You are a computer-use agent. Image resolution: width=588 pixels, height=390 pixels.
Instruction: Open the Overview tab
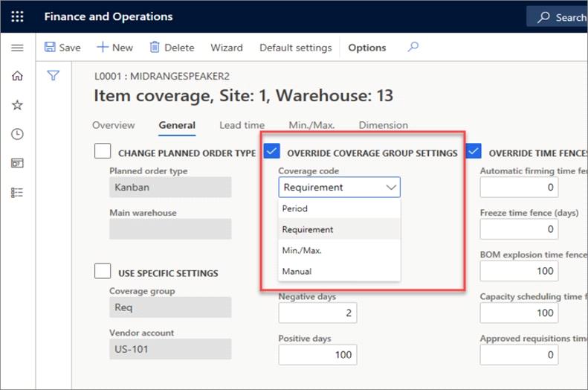tap(113, 125)
